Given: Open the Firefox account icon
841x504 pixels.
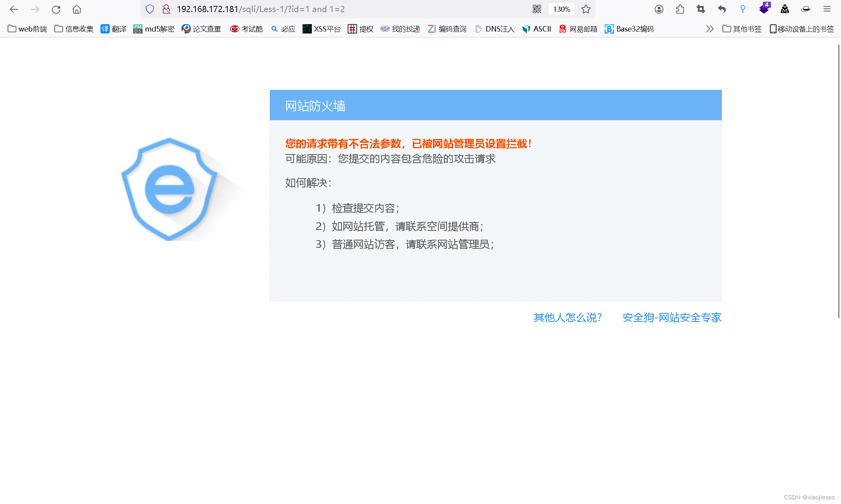Looking at the screenshot, I should pyautogui.click(x=659, y=9).
